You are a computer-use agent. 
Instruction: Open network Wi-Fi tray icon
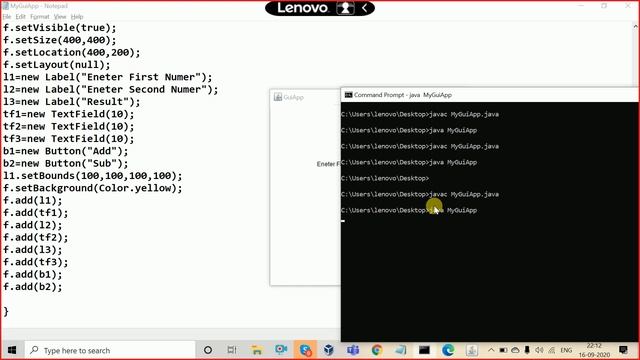(x=551, y=350)
